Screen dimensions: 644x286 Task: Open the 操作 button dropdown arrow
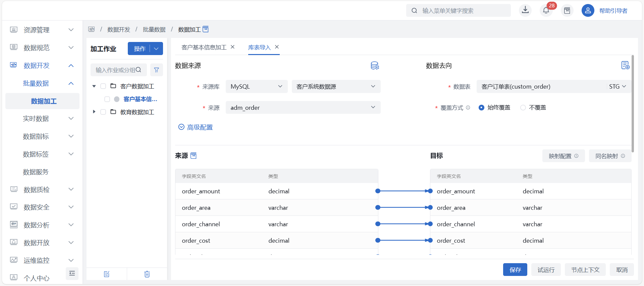click(156, 49)
